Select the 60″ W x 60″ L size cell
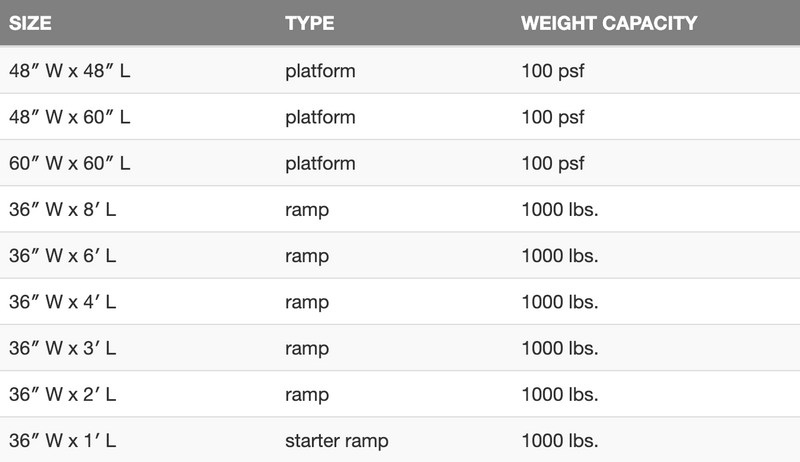 pos(70,163)
